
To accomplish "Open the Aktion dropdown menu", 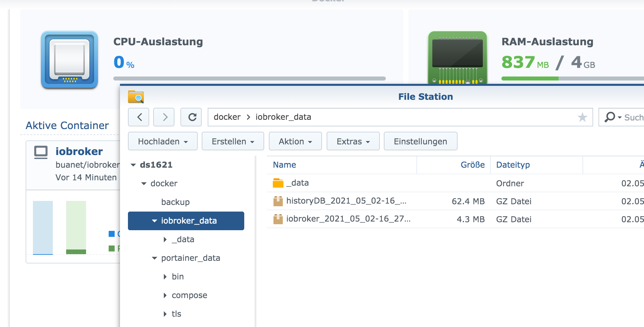I will 295,141.
